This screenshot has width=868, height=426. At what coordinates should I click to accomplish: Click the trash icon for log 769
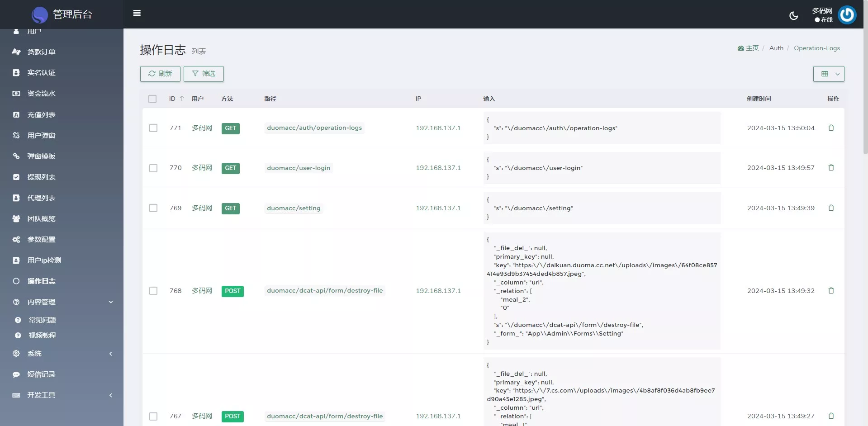(x=831, y=208)
